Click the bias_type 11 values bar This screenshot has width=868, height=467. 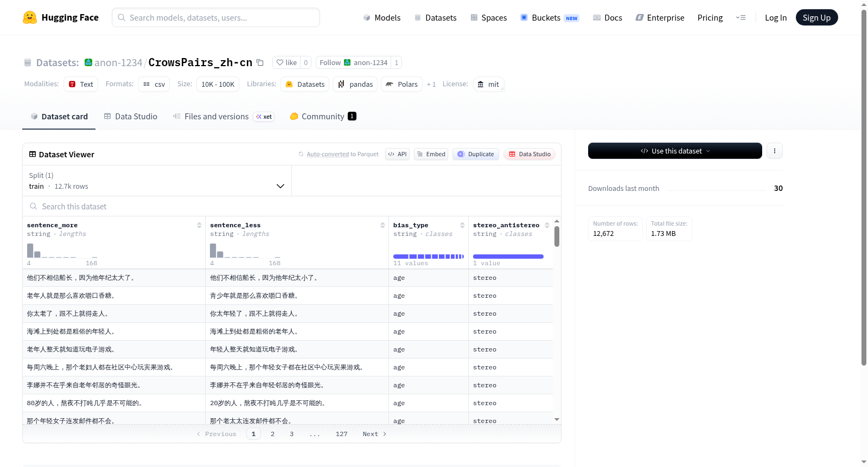(429, 256)
